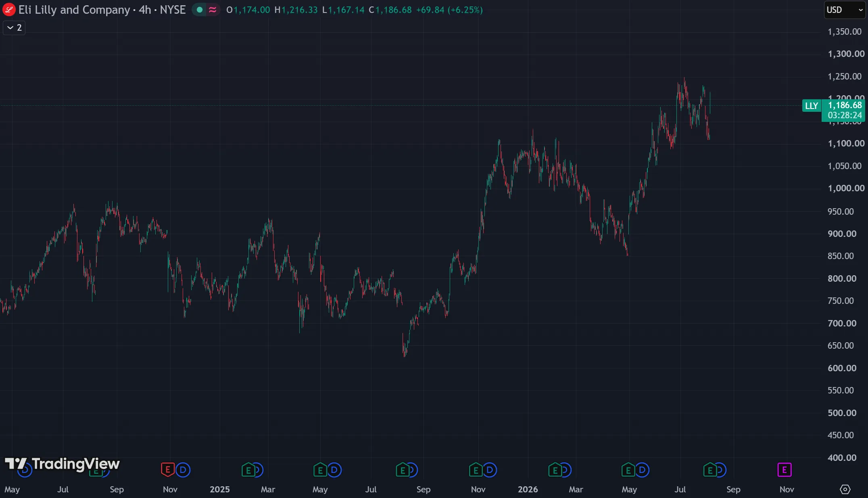Click the 450.00 price scale label
This screenshot has height=498, width=868.
841,435
